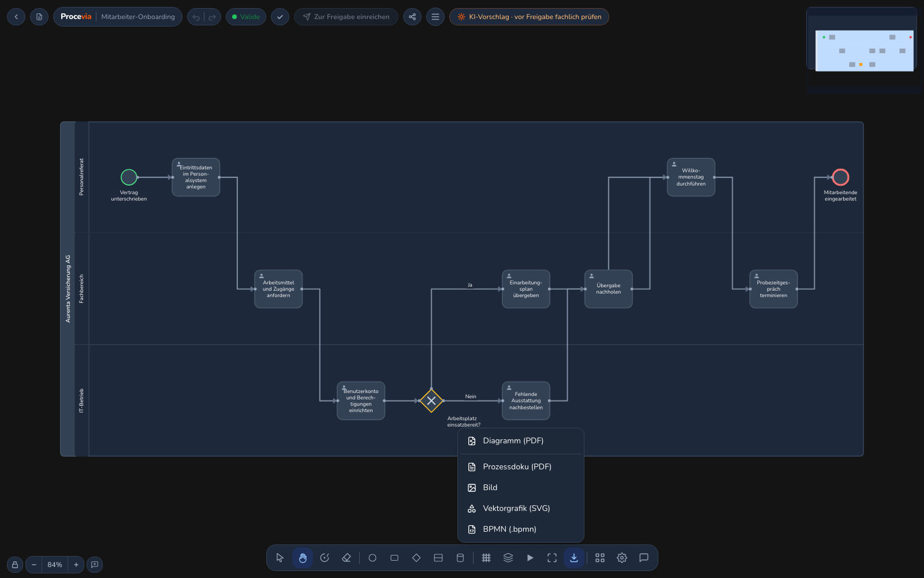Select task Einarbeitungsplan übergeben
The height and width of the screenshot is (578, 924).
(526, 289)
